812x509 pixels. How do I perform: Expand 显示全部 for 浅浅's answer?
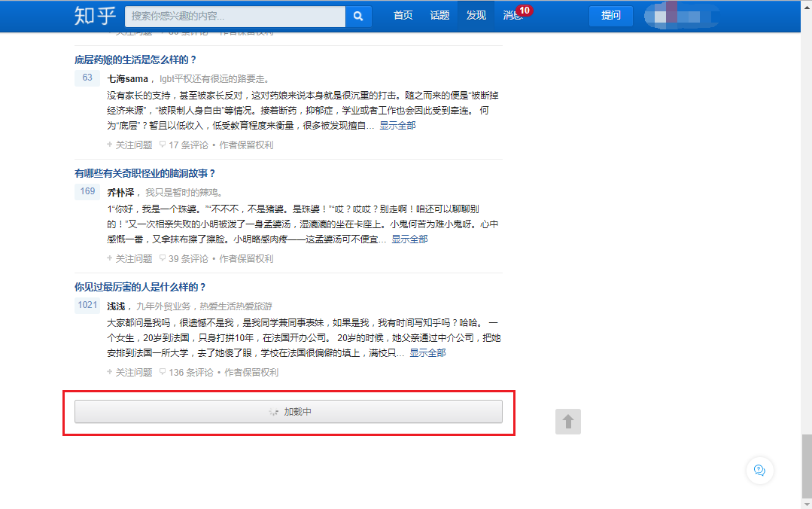pyautogui.click(x=427, y=352)
